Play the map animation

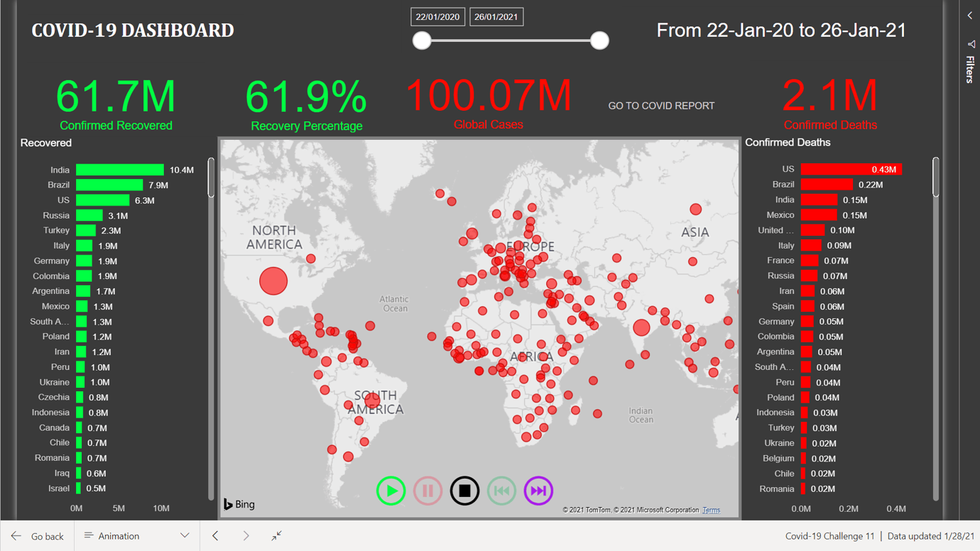point(391,491)
